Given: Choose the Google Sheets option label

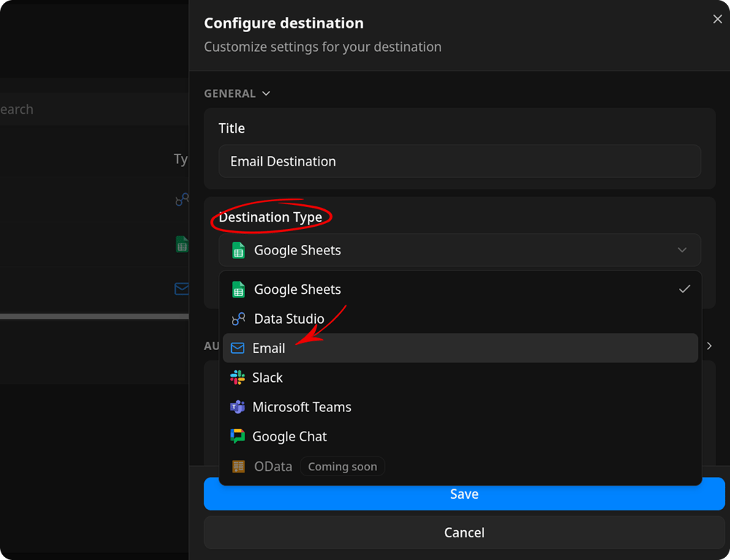Looking at the screenshot, I should click(298, 289).
